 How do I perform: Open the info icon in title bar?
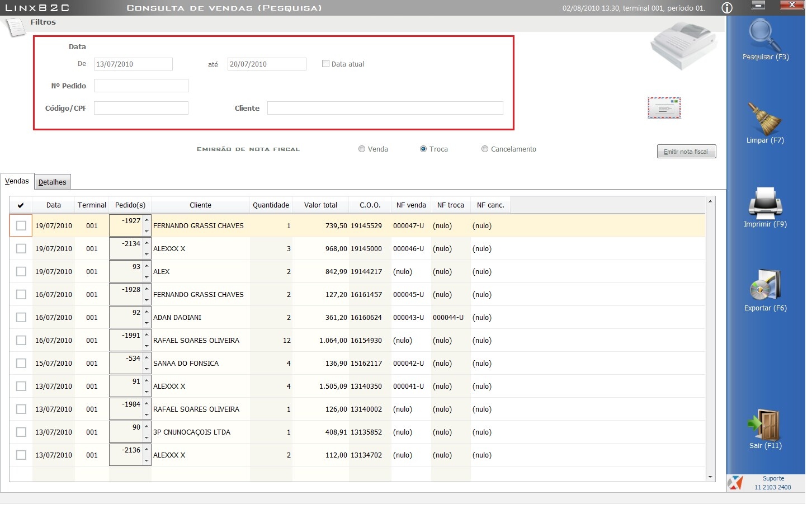tap(726, 8)
